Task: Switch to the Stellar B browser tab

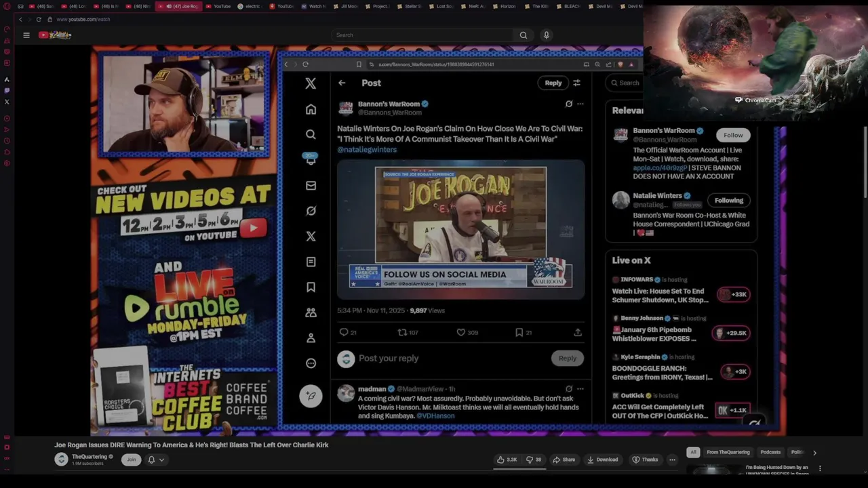Action: click(409, 6)
